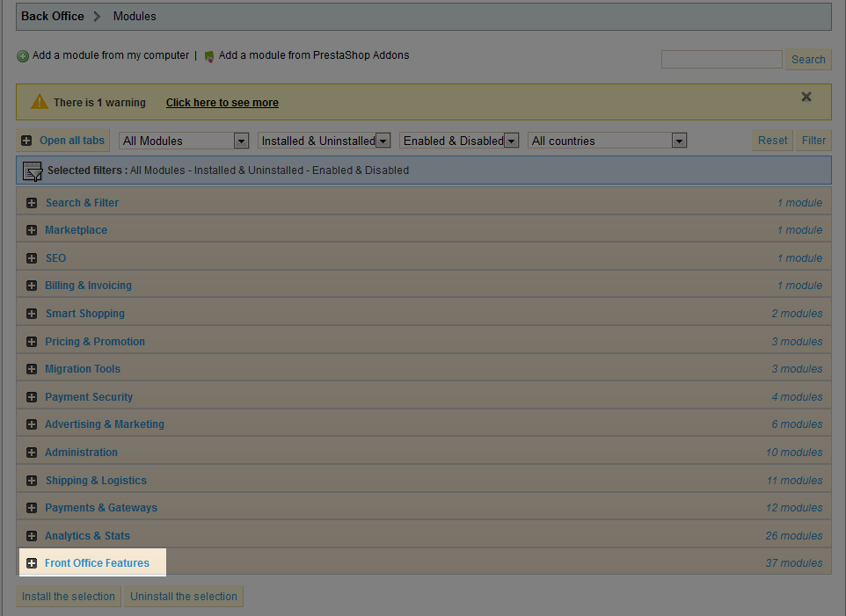Click the Open all tabs button
Viewport: 846px width, 616px height.
click(x=63, y=141)
